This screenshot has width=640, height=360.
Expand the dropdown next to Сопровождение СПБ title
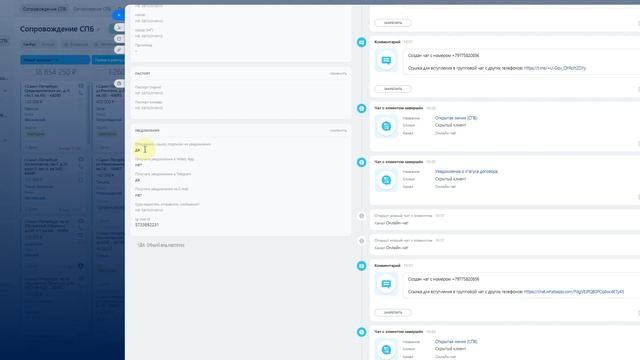[x=98, y=30]
